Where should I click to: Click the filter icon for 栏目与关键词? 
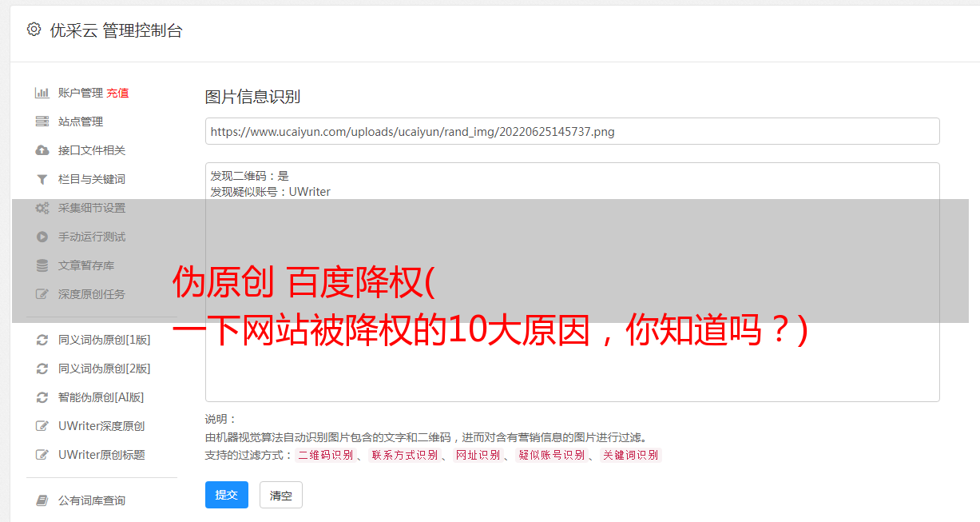pos(42,179)
